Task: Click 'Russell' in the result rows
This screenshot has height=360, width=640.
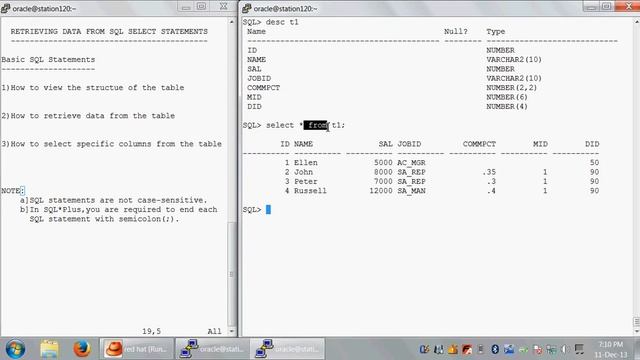Action: point(310,191)
